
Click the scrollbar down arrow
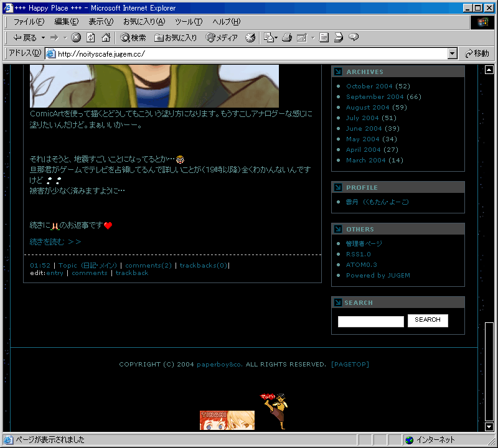point(489,427)
